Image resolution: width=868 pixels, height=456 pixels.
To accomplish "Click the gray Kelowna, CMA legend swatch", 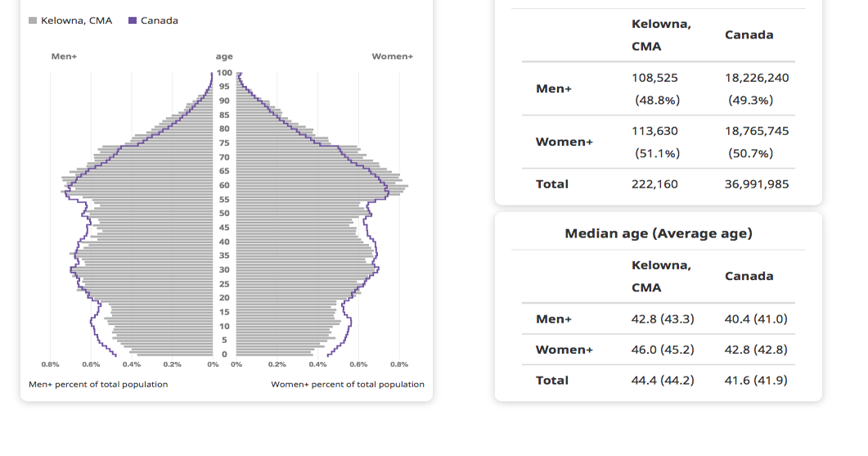I will 33,20.
